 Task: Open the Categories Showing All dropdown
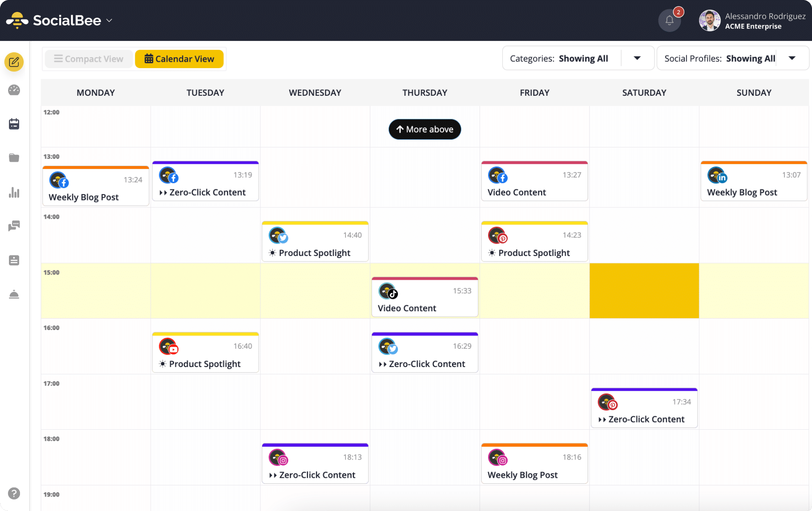point(637,58)
